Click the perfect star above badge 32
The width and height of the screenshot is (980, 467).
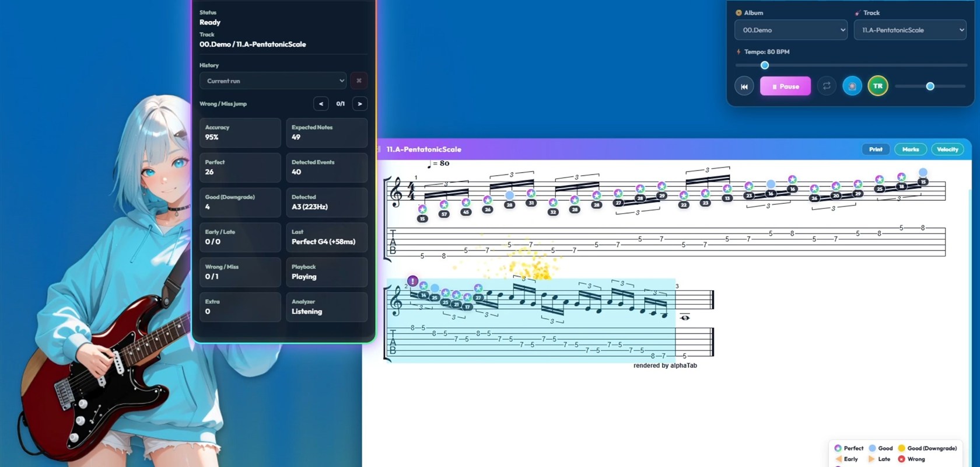[552, 203]
